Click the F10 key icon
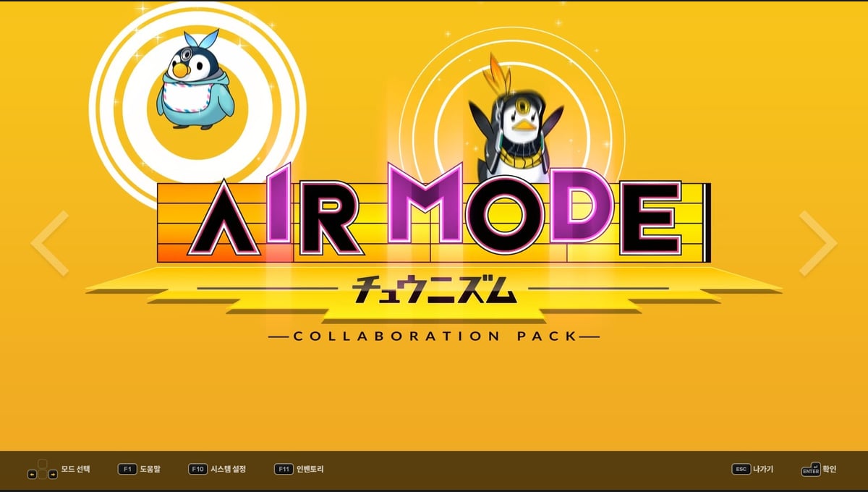 (197, 469)
